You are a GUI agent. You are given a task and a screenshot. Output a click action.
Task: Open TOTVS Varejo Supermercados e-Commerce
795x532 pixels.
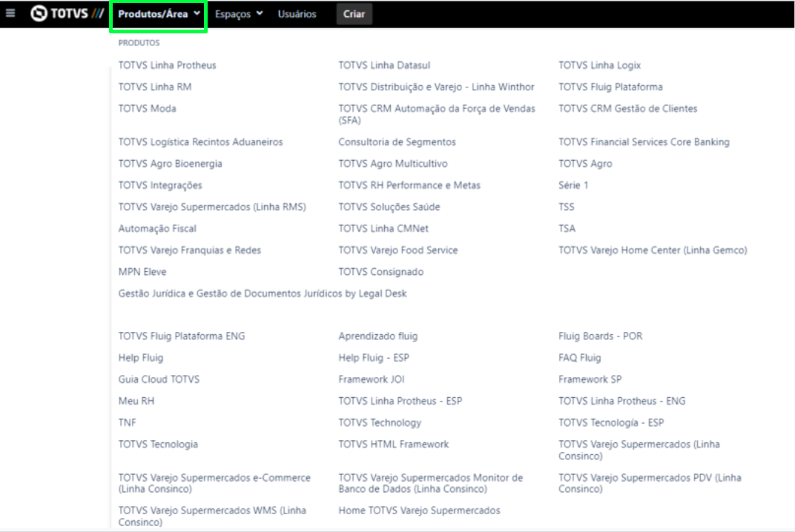[x=214, y=483]
